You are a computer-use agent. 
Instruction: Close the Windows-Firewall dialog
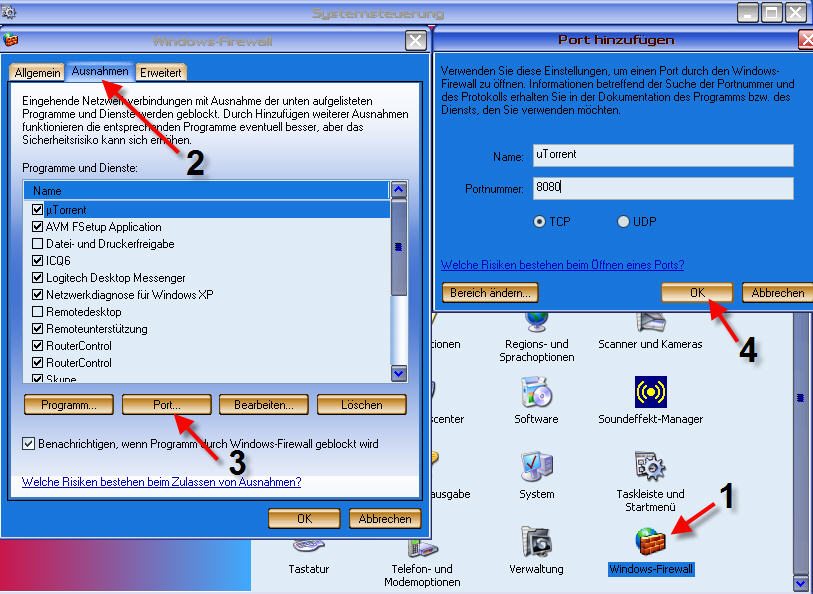415,40
